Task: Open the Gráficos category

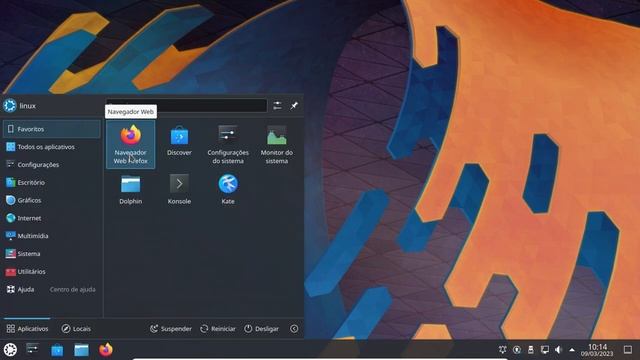Action: click(51, 200)
